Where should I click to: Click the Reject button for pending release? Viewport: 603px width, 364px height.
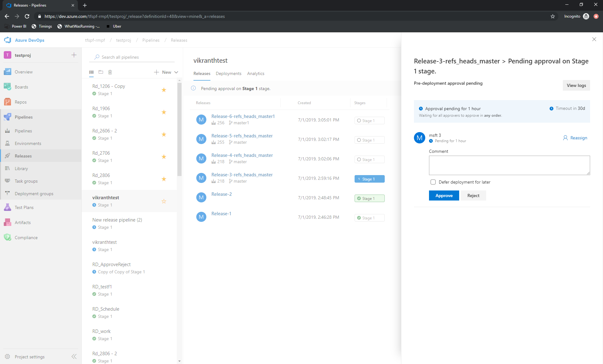click(473, 195)
